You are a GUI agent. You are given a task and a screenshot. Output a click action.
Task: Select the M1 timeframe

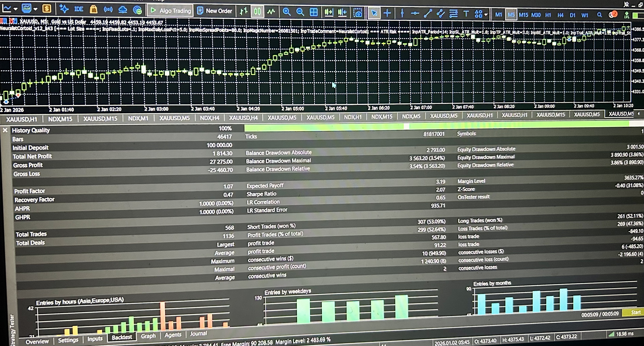[498, 15]
